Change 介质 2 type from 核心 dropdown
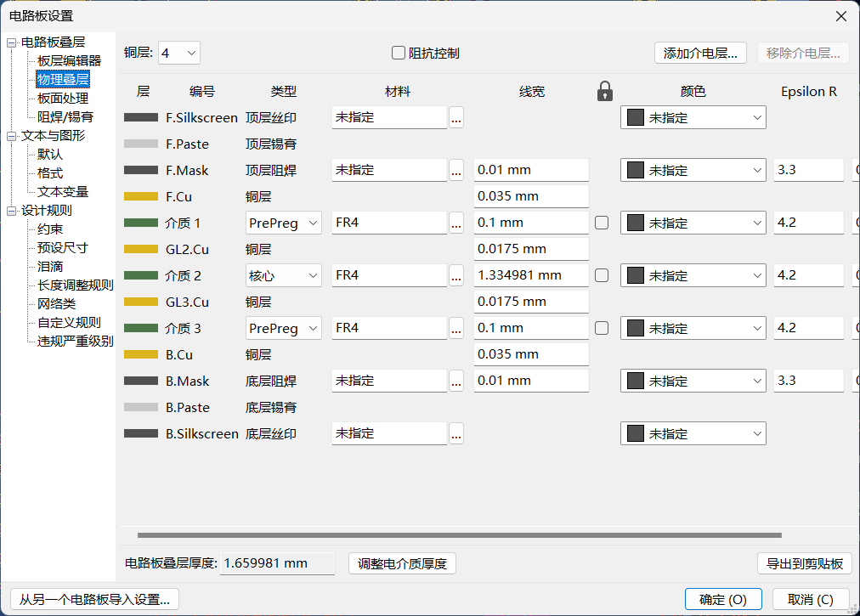The height and width of the screenshot is (616, 860). [284, 275]
